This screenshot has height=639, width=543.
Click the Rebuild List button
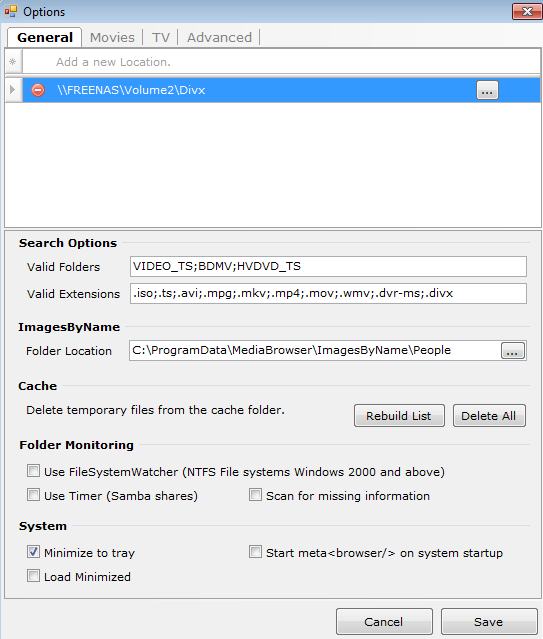click(x=399, y=416)
